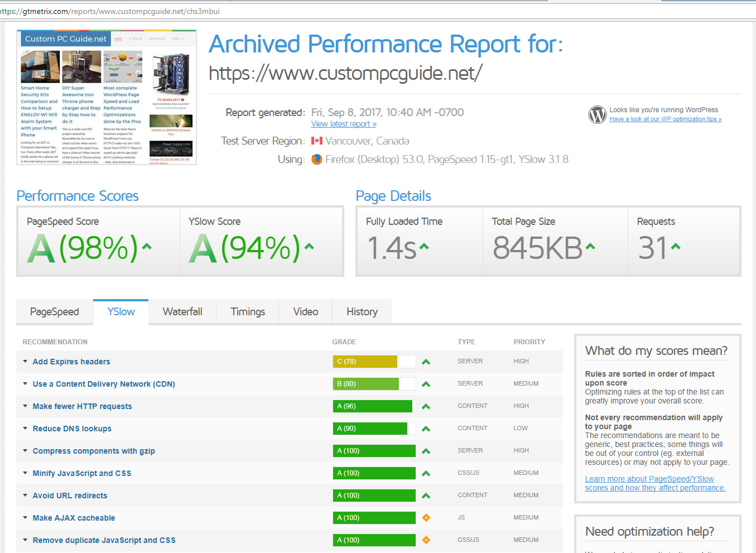Click the 845KB total page size value
The image size is (756, 553).
(538, 248)
